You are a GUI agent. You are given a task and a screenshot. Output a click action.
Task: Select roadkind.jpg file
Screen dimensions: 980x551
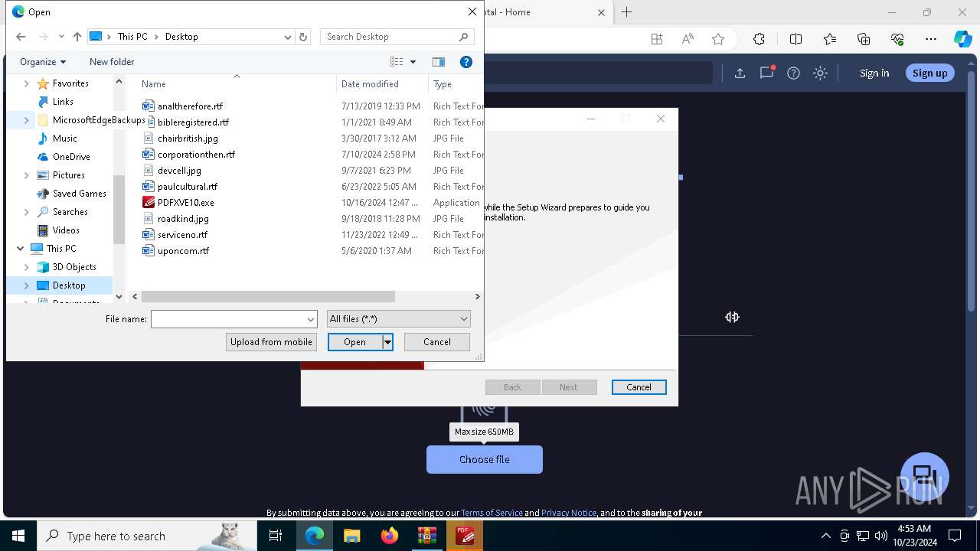[183, 219]
